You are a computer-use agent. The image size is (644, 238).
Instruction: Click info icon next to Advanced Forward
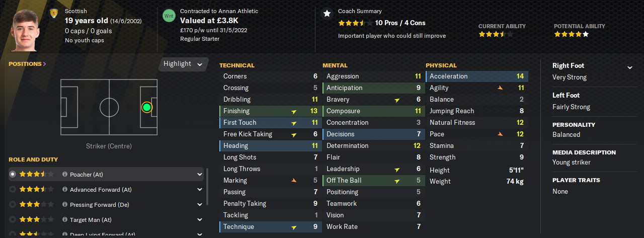coord(65,190)
